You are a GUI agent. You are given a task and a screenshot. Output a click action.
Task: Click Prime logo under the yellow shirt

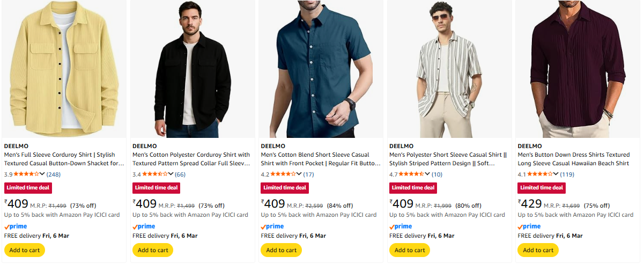click(16, 226)
